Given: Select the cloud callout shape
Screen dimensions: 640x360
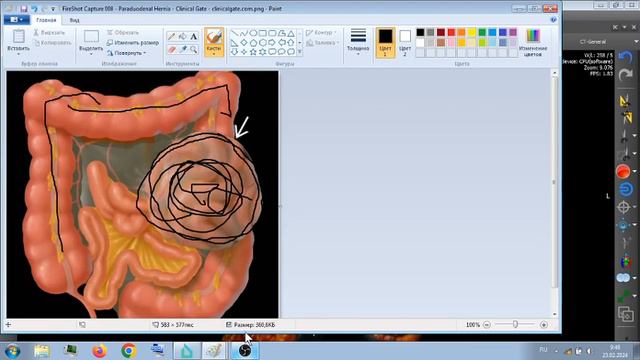Looking at the screenshot, I should coord(291,52).
